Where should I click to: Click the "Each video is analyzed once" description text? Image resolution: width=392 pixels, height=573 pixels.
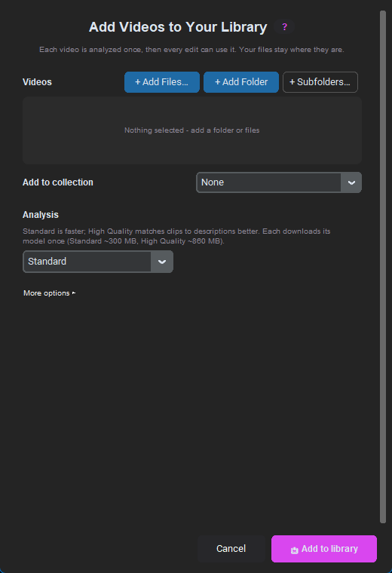[x=191, y=50]
